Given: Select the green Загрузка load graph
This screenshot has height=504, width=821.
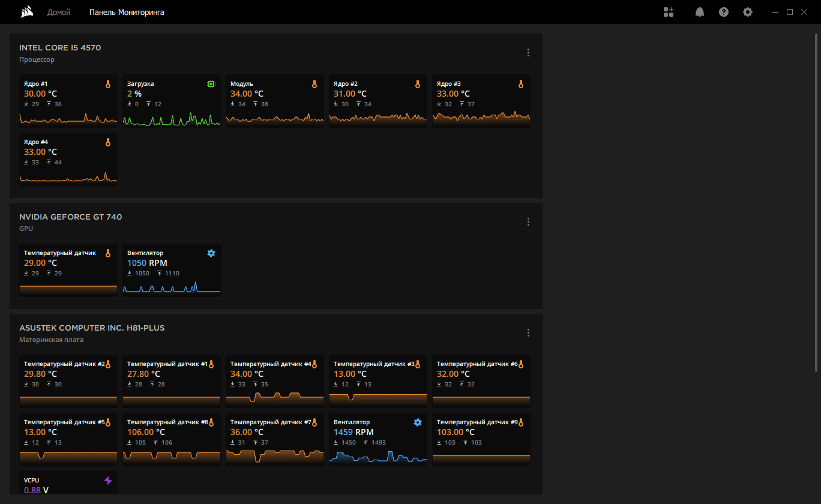Looking at the screenshot, I should coord(172,118).
